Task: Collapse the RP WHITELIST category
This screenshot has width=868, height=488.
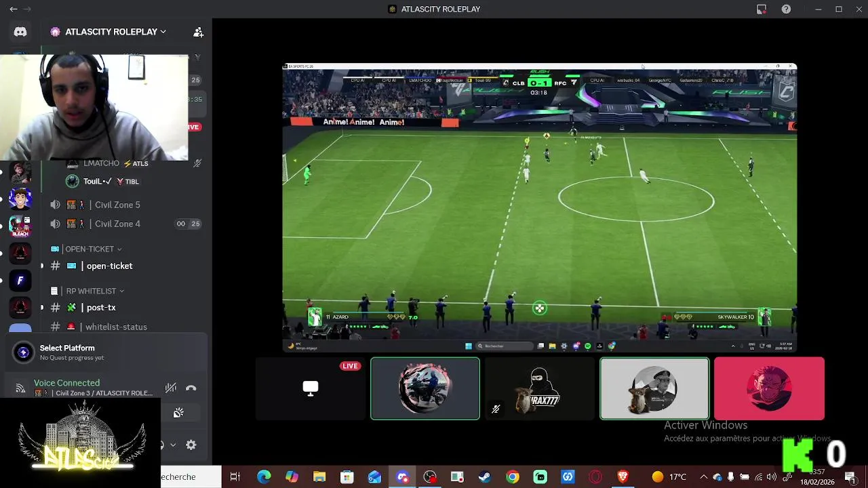Action: pyautogui.click(x=88, y=291)
